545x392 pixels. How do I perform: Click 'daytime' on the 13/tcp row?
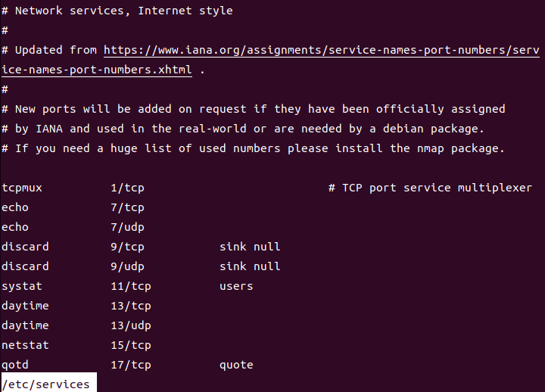[x=25, y=306]
